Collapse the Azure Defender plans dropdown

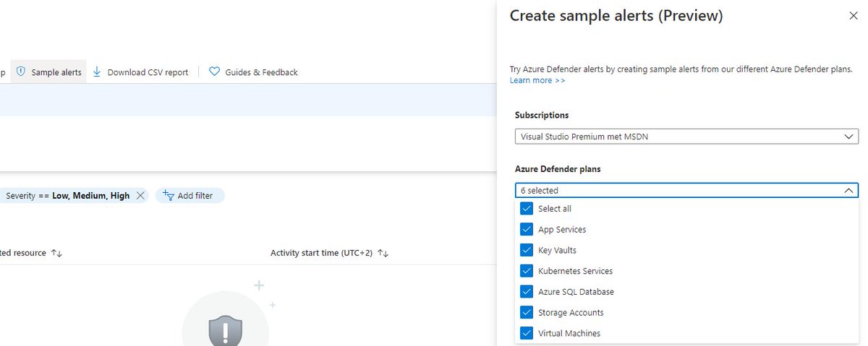click(x=686, y=190)
